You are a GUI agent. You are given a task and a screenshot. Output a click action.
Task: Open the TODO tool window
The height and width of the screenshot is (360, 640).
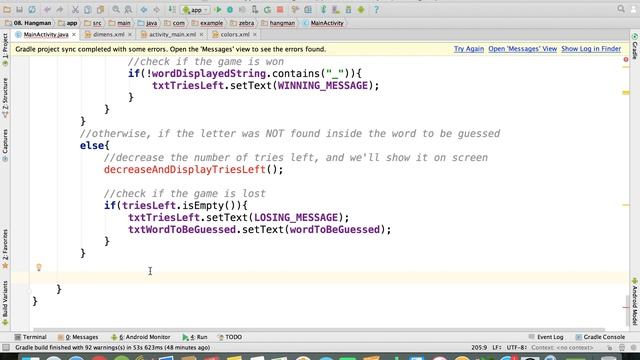point(230,337)
